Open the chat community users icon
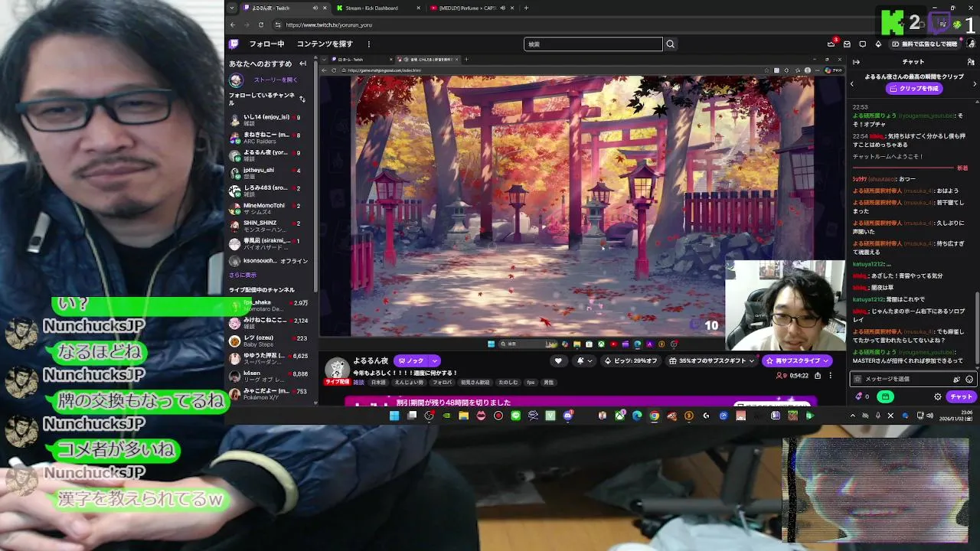 pyautogui.click(x=971, y=62)
